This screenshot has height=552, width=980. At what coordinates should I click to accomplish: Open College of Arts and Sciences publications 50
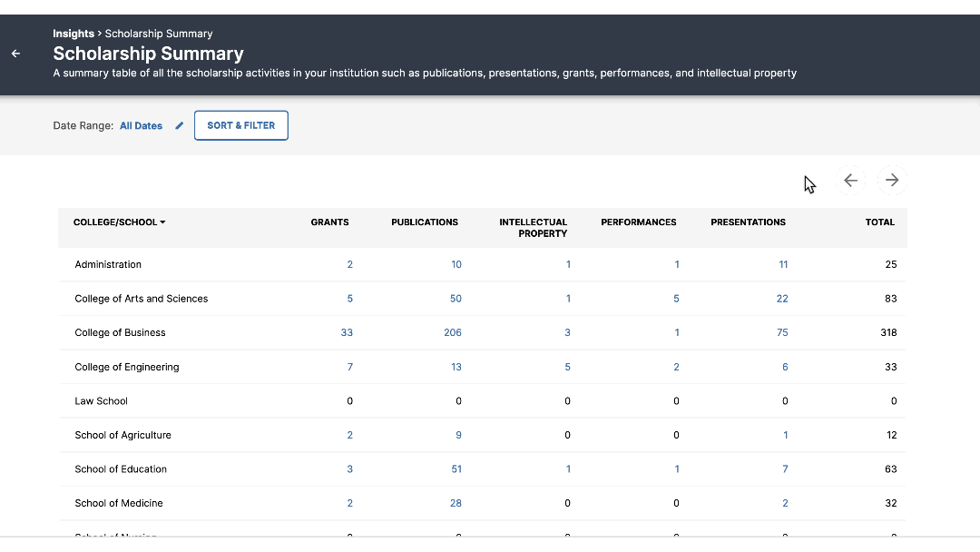click(x=456, y=299)
